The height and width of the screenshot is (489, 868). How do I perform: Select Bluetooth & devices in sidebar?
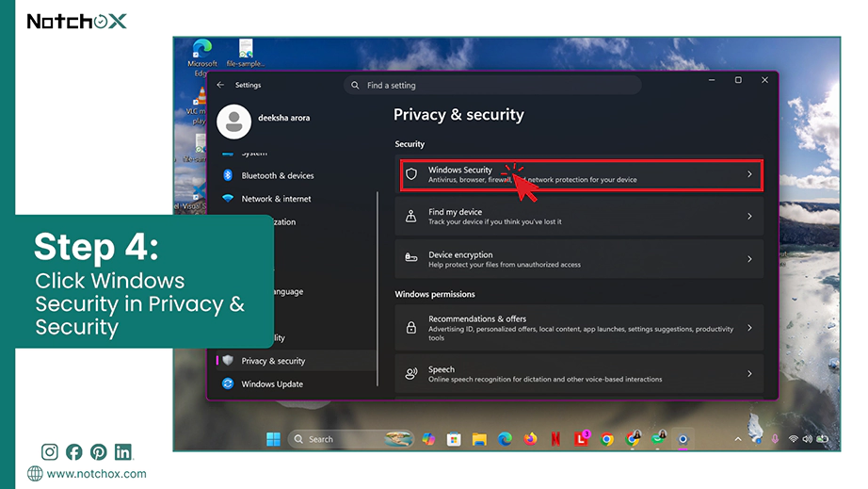277,175
